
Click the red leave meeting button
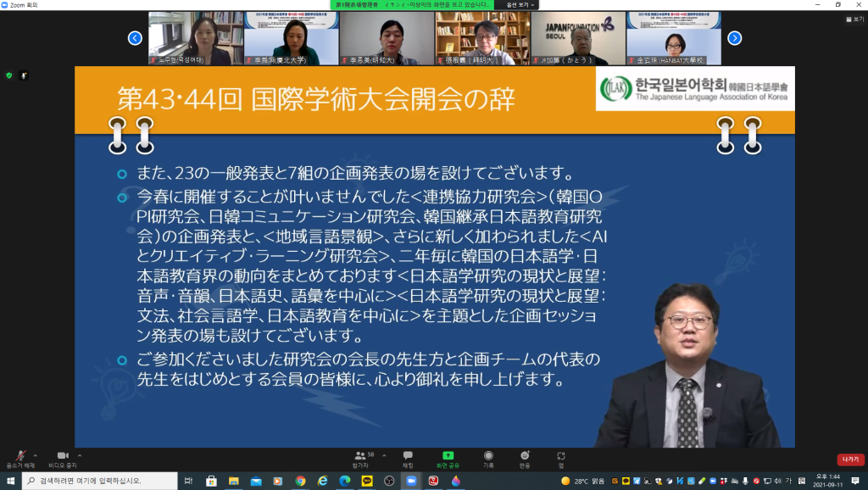coord(849,459)
